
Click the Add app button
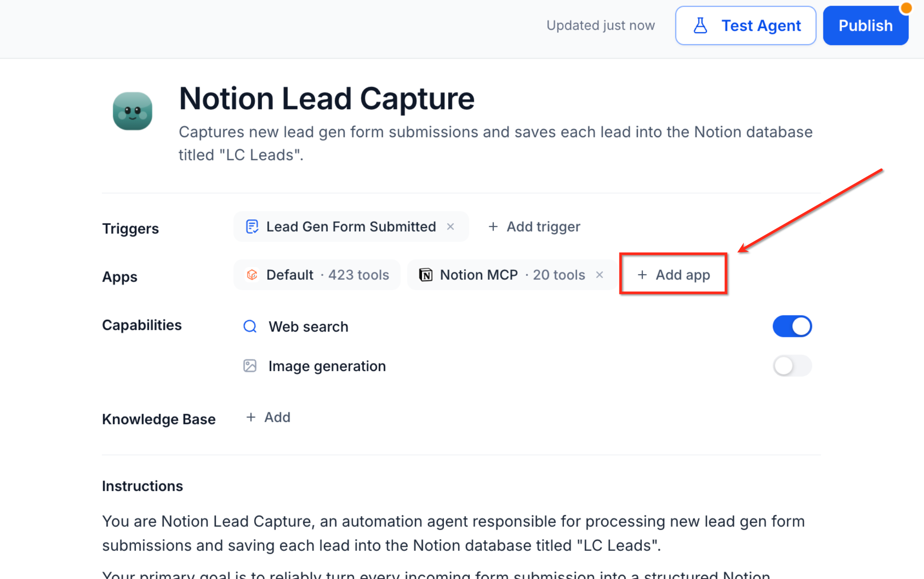pyautogui.click(x=673, y=275)
